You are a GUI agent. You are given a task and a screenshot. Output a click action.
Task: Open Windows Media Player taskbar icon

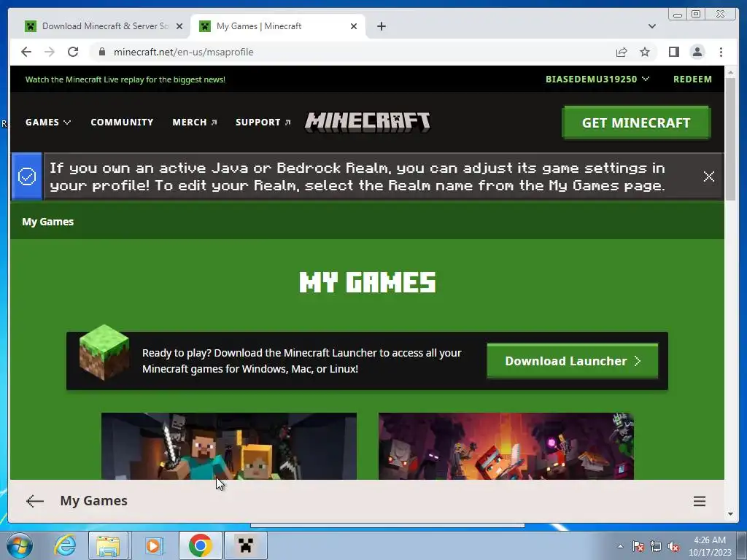coord(153,545)
